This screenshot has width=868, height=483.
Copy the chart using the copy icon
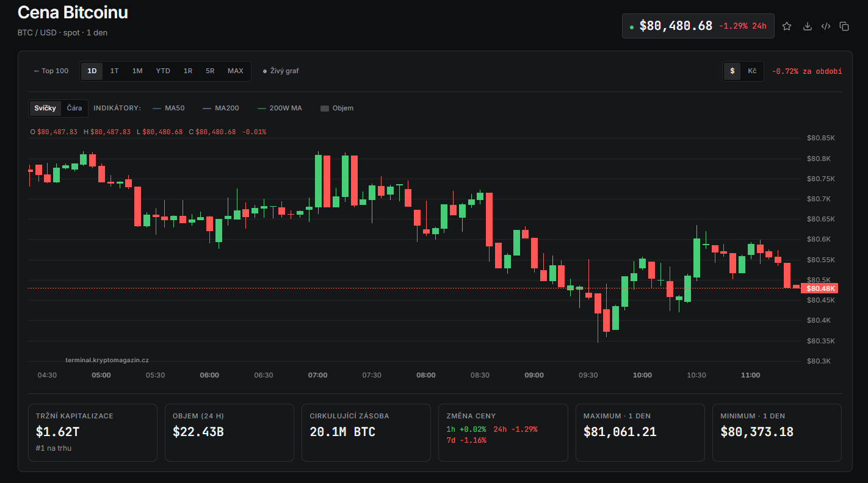(844, 26)
